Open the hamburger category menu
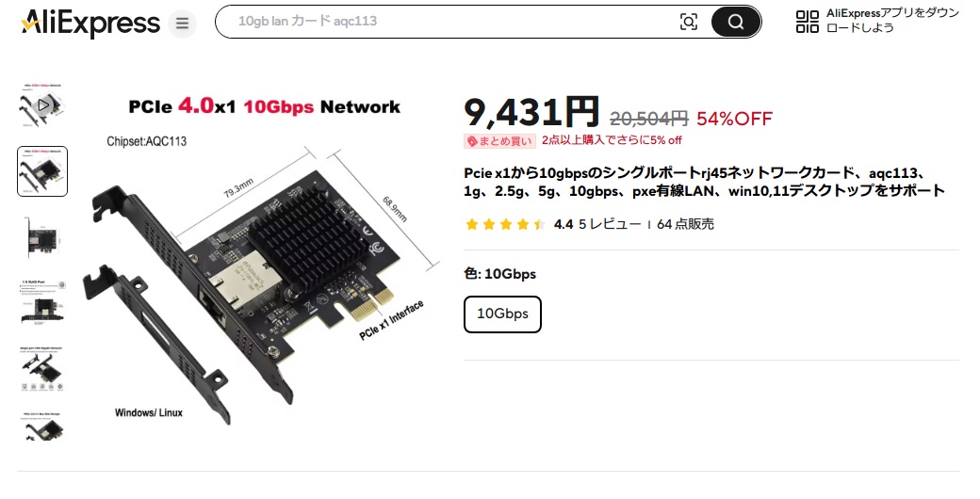The height and width of the screenshot is (499, 980). point(182,24)
